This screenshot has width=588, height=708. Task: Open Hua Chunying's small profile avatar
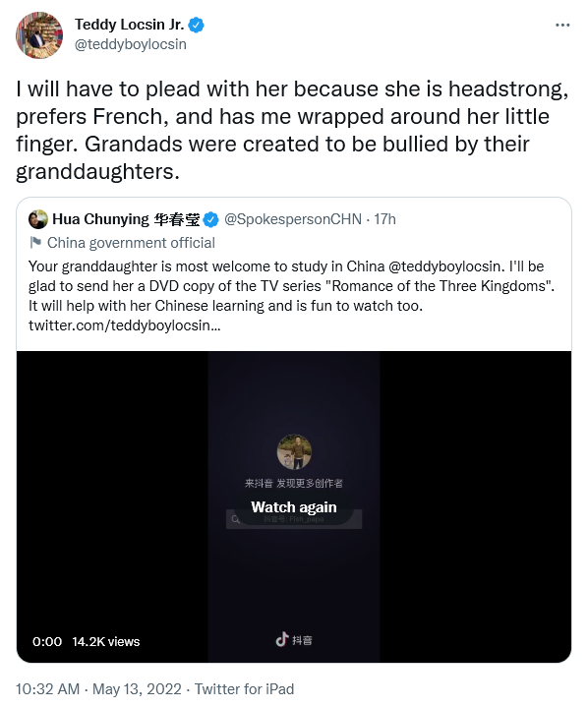pyautogui.click(x=38, y=219)
